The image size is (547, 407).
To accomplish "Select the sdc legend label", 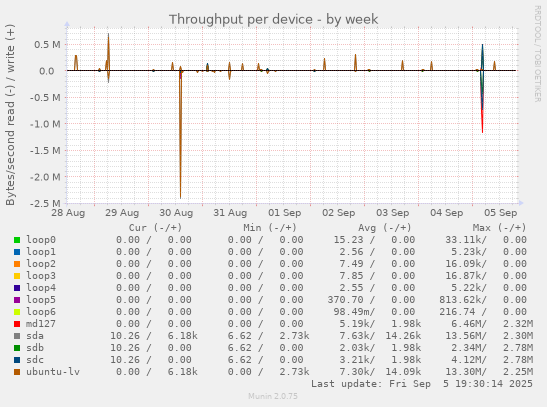I will (35, 360).
